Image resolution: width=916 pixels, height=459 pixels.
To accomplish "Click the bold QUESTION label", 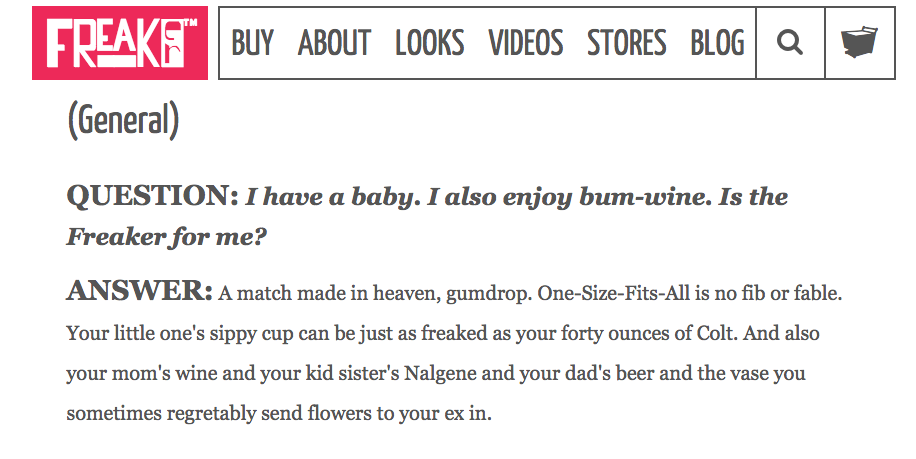I will [152, 196].
